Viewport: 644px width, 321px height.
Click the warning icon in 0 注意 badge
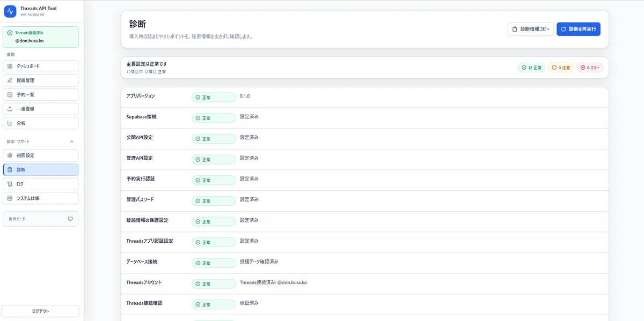(x=554, y=68)
